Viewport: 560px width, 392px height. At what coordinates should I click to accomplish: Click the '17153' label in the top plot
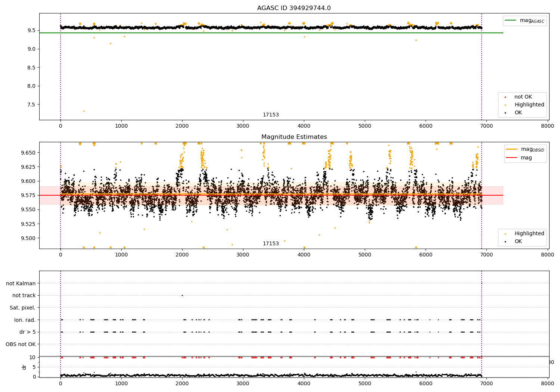pyautogui.click(x=271, y=115)
